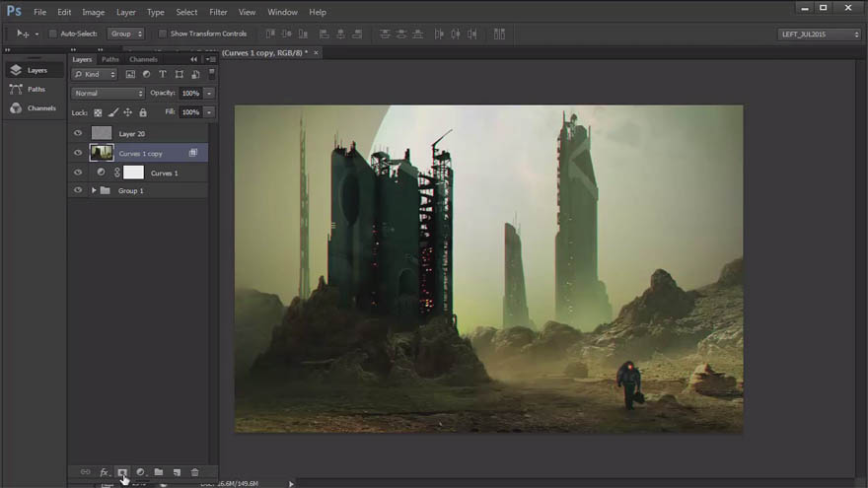Select the Curves 1 layer mask thumbnail
Image resolution: width=868 pixels, height=488 pixels.
tap(133, 173)
